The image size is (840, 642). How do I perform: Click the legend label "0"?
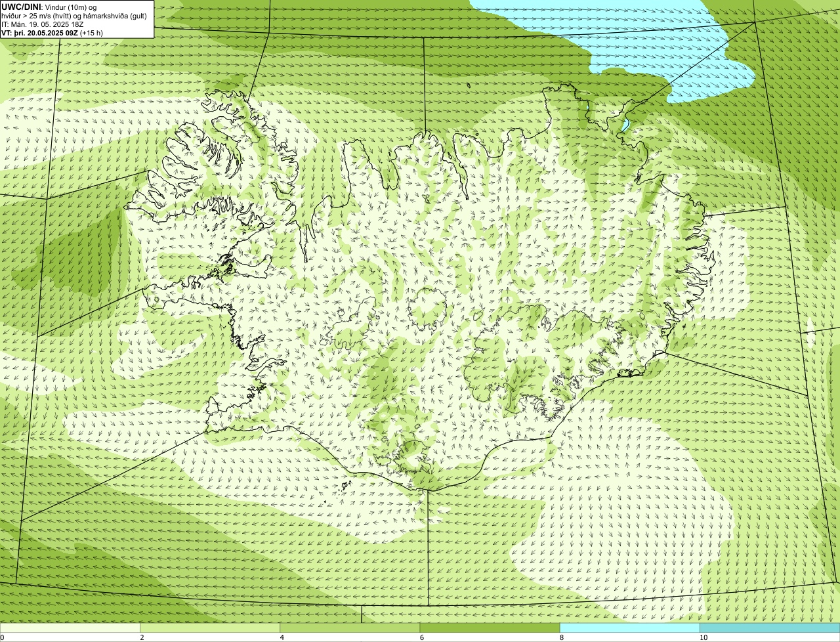click(2, 637)
